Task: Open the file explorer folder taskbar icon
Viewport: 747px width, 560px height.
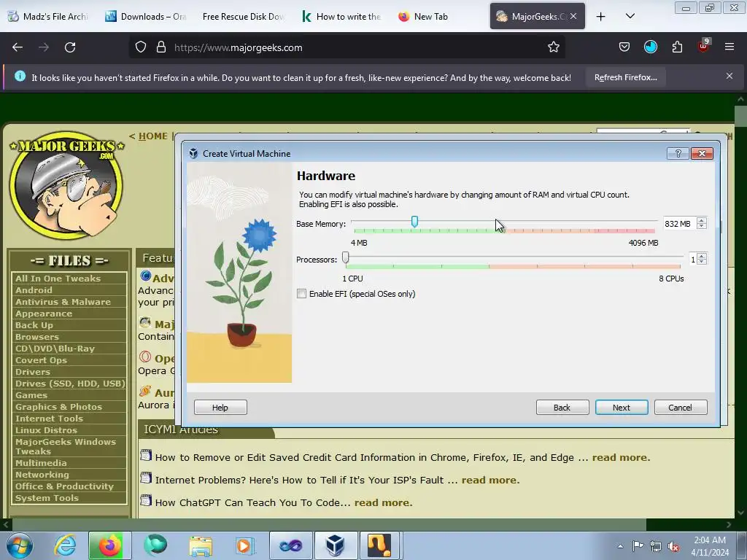Action: pyautogui.click(x=201, y=545)
